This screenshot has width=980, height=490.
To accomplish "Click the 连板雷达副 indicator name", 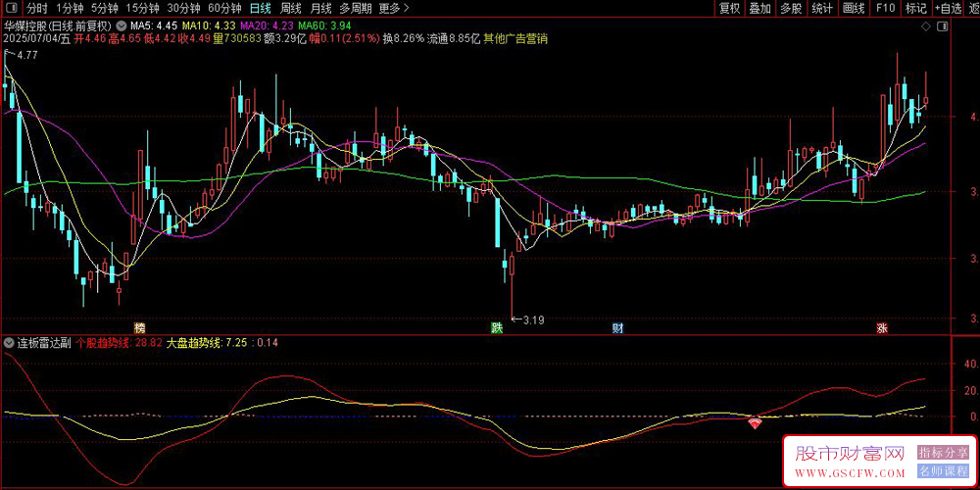I will (44, 342).
